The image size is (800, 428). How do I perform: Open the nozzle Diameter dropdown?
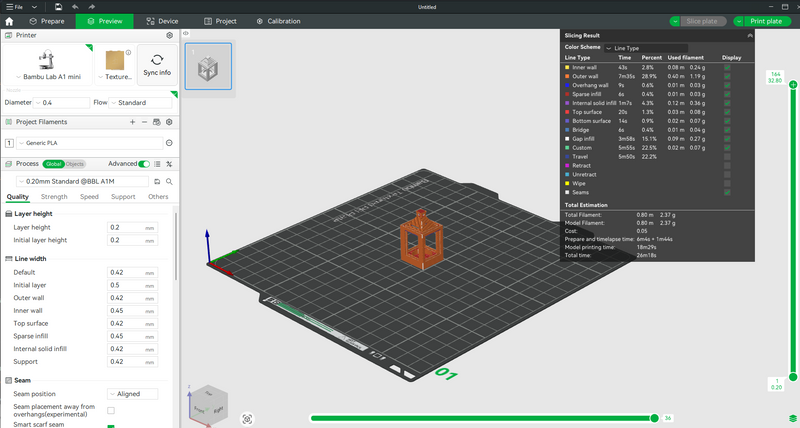tap(61, 103)
